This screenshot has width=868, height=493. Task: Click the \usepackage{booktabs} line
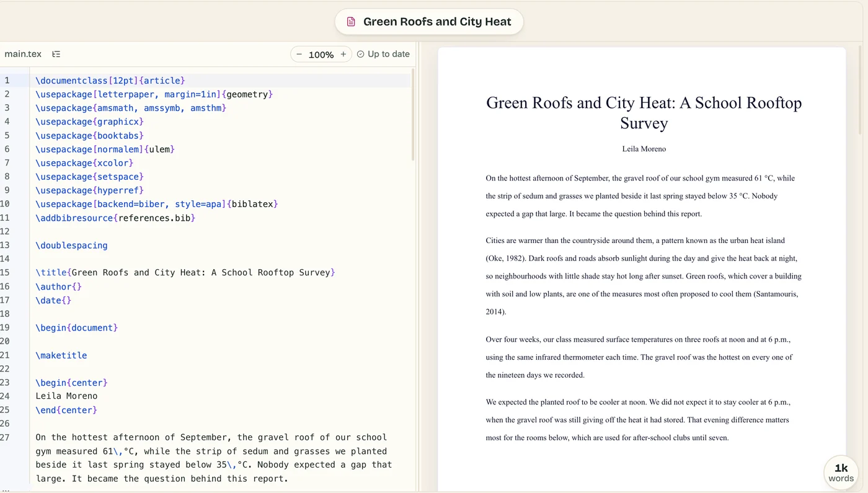tap(89, 135)
